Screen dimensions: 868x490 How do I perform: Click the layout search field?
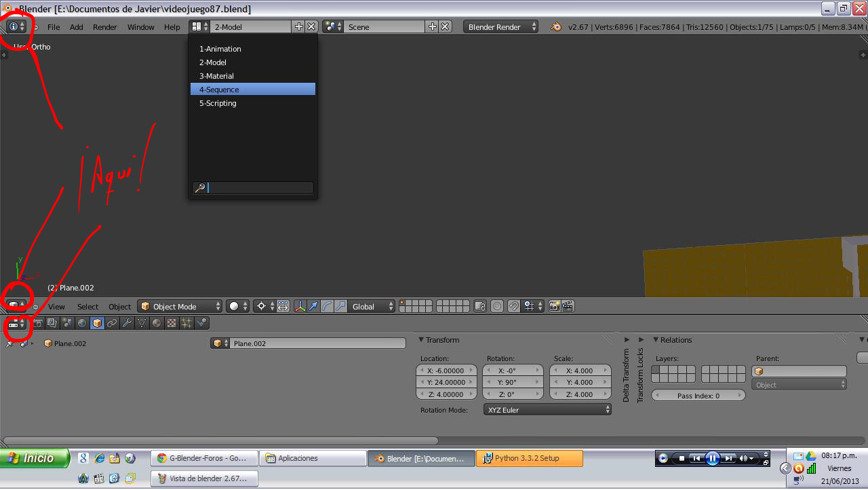pyautogui.click(x=253, y=188)
